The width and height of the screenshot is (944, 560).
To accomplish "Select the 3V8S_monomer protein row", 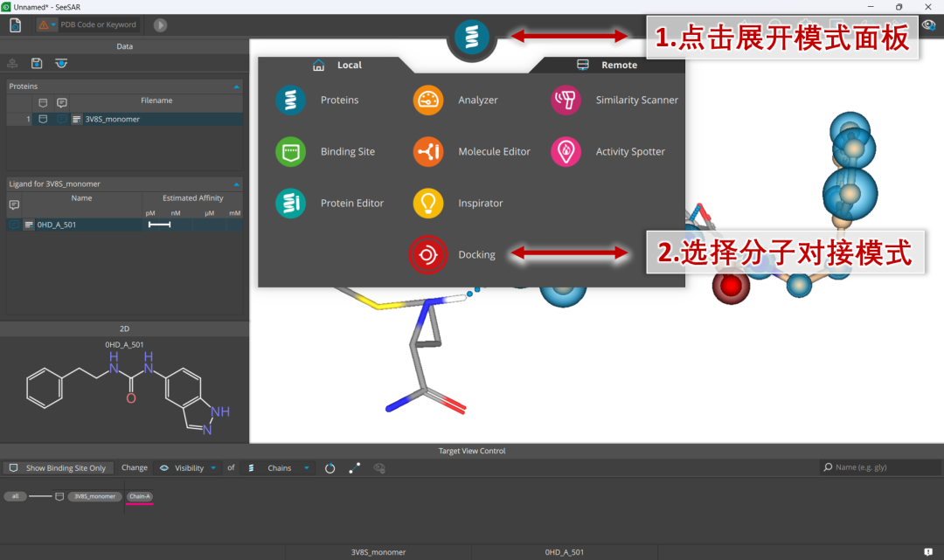I will pyautogui.click(x=125, y=119).
